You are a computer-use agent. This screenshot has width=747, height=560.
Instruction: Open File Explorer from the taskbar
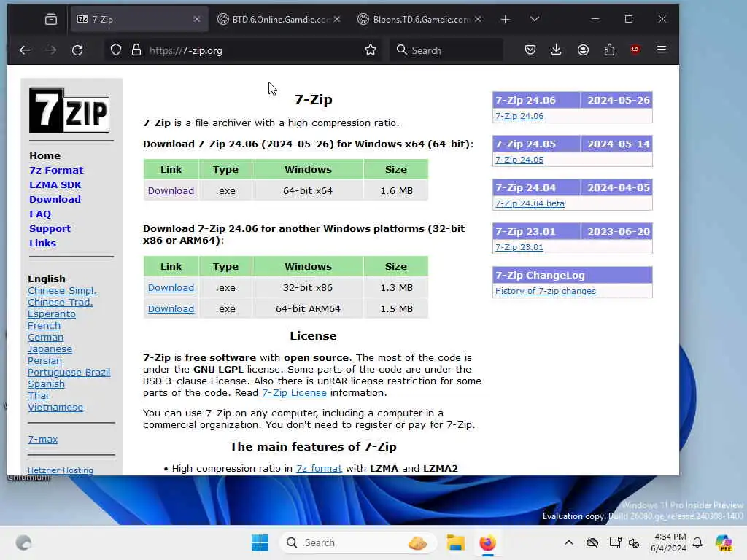click(455, 542)
